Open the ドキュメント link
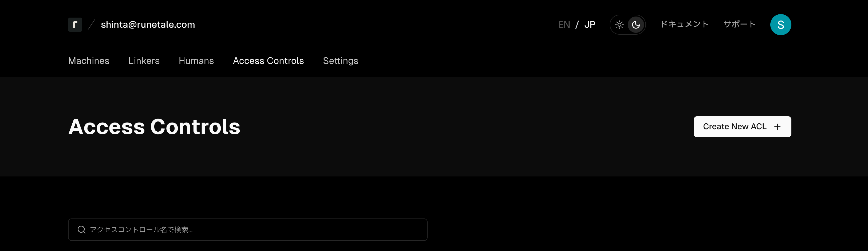The height and width of the screenshot is (251, 868). [684, 24]
